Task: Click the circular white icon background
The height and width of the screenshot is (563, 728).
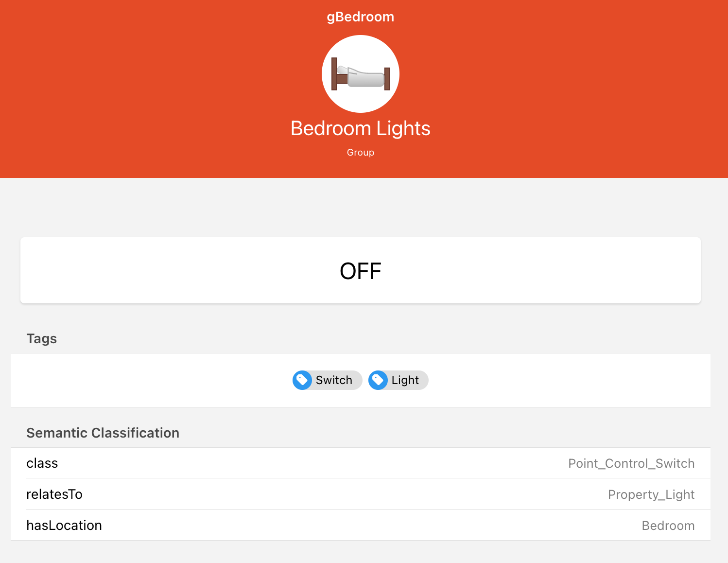Action: click(360, 73)
